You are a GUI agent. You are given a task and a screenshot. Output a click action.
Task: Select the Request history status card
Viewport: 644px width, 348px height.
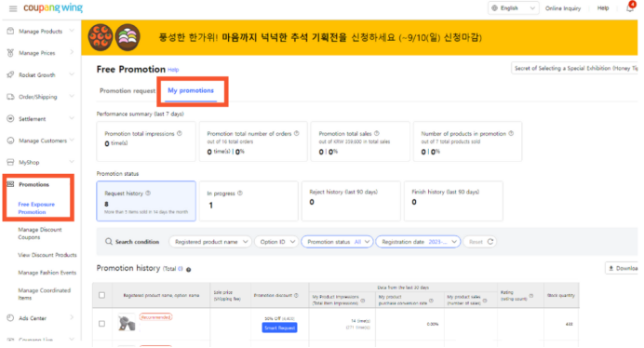point(146,201)
